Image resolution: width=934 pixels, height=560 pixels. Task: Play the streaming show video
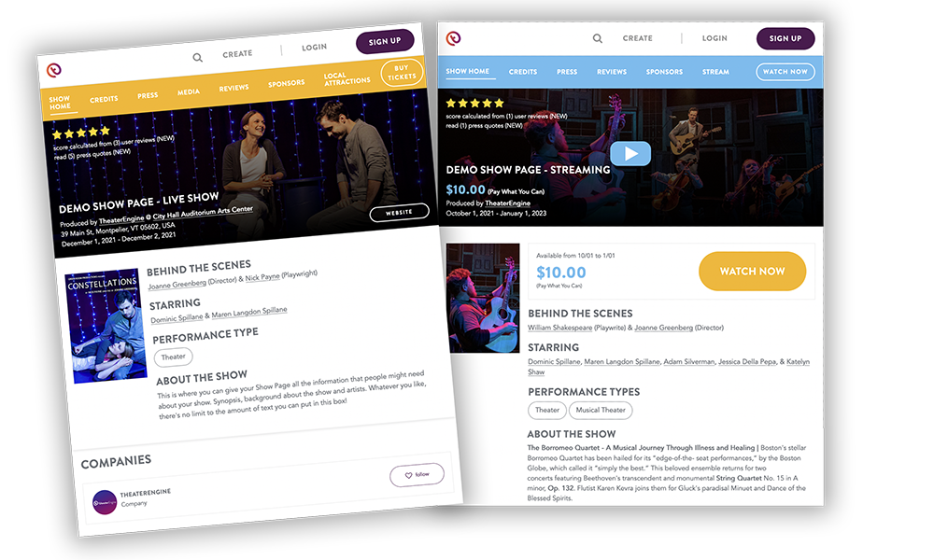tap(630, 154)
